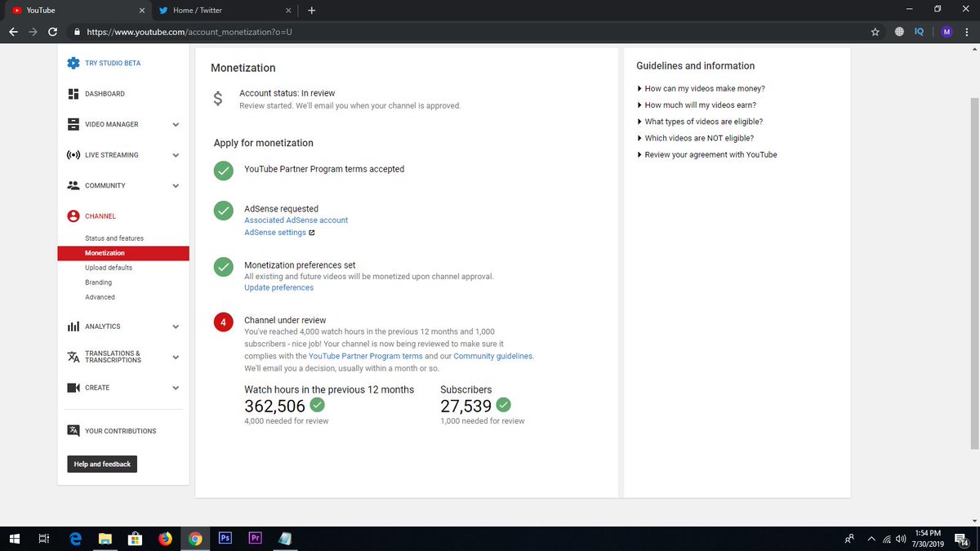Click the Translations & Transcriptions icon
This screenshot has height=551, width=980.
(73, 357)
